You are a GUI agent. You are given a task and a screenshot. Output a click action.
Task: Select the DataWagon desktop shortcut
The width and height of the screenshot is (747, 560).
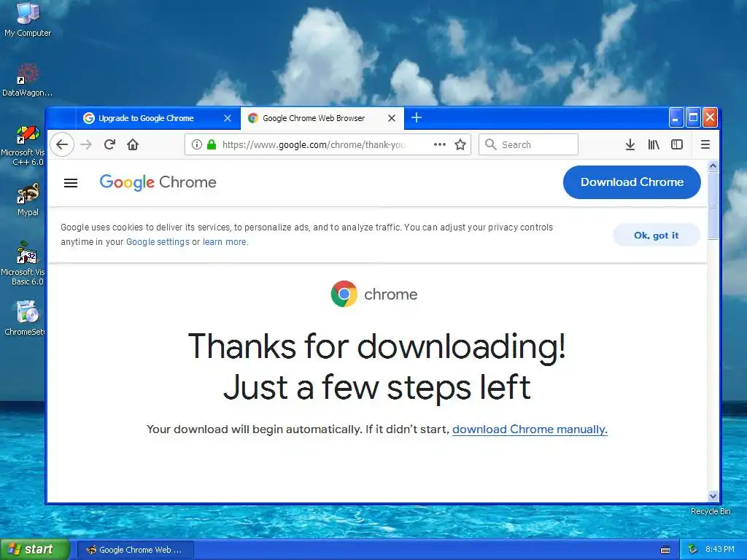(x=27, y=80)
